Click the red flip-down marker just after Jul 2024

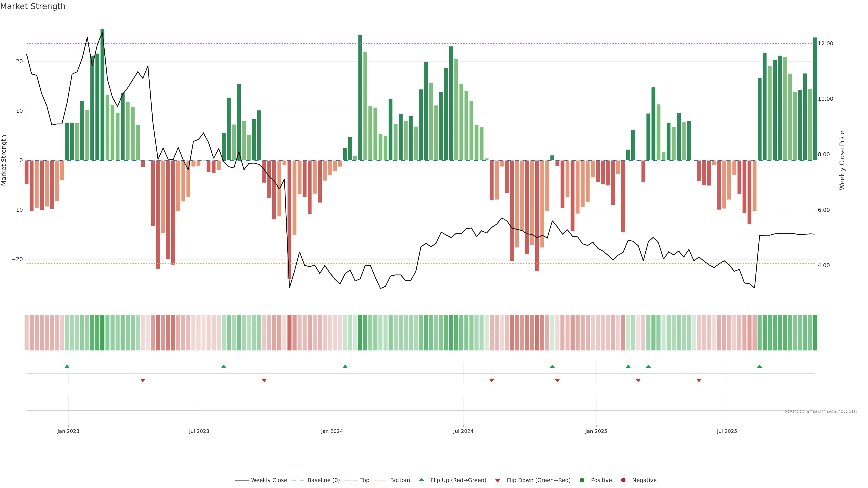492,380
